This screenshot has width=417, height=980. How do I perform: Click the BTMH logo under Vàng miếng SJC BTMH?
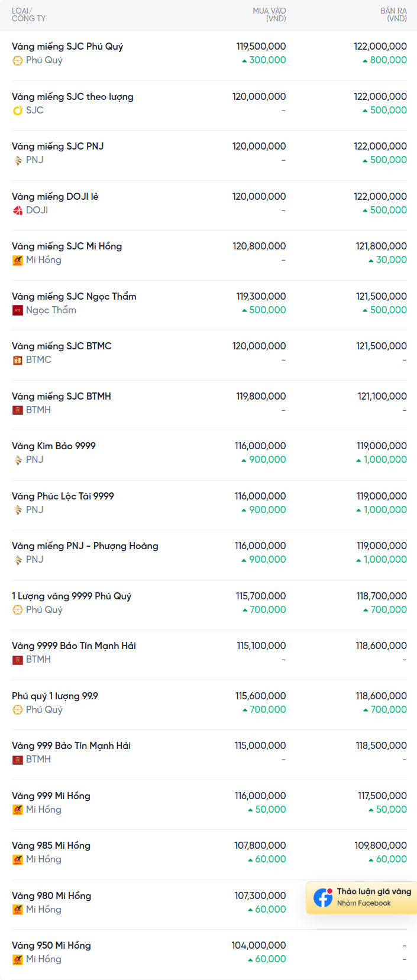pos(18,410)
